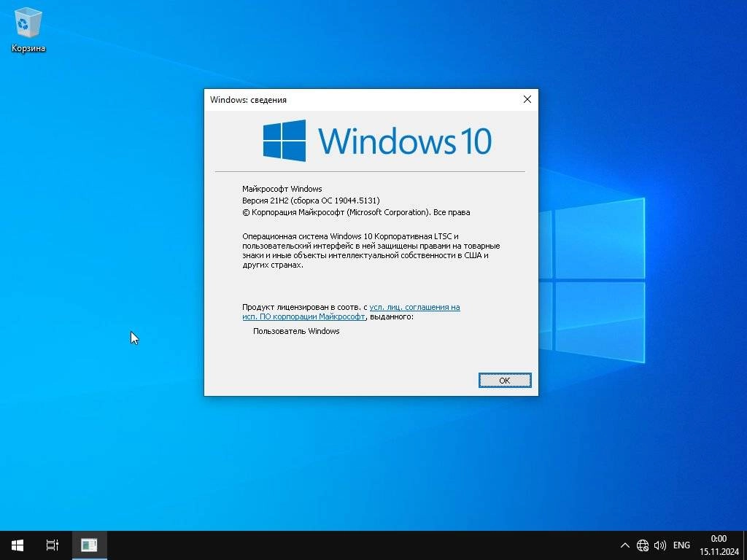Click the text 'Пользователь Windows'

point(296,331)
